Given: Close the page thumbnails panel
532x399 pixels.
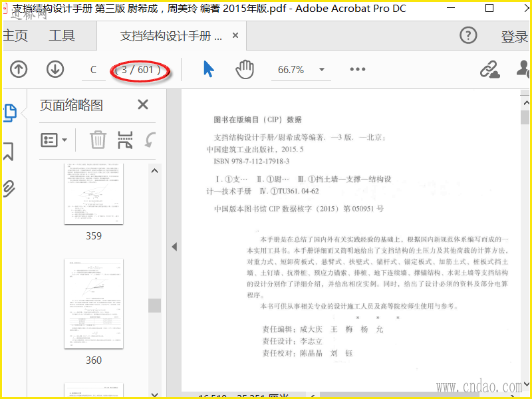Looking at the screenshot, I should click(143, 104).
